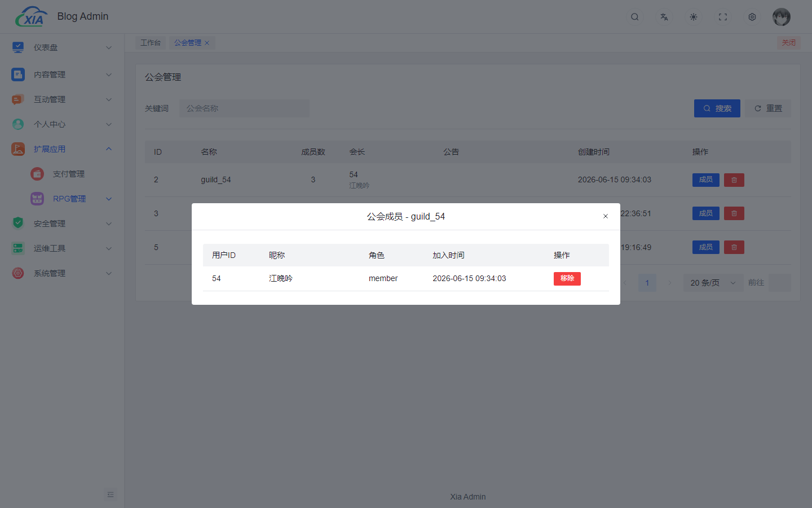Screen dimensions: 812x508
Task: Click the 运维工具 server icon
Action: (x=18, y=248)
